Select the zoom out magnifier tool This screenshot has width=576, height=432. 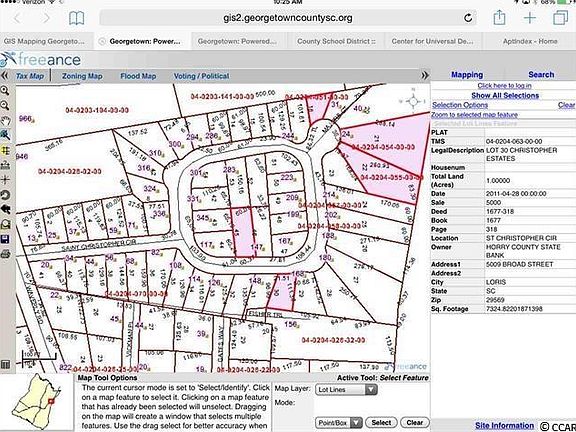pos(5,106)
